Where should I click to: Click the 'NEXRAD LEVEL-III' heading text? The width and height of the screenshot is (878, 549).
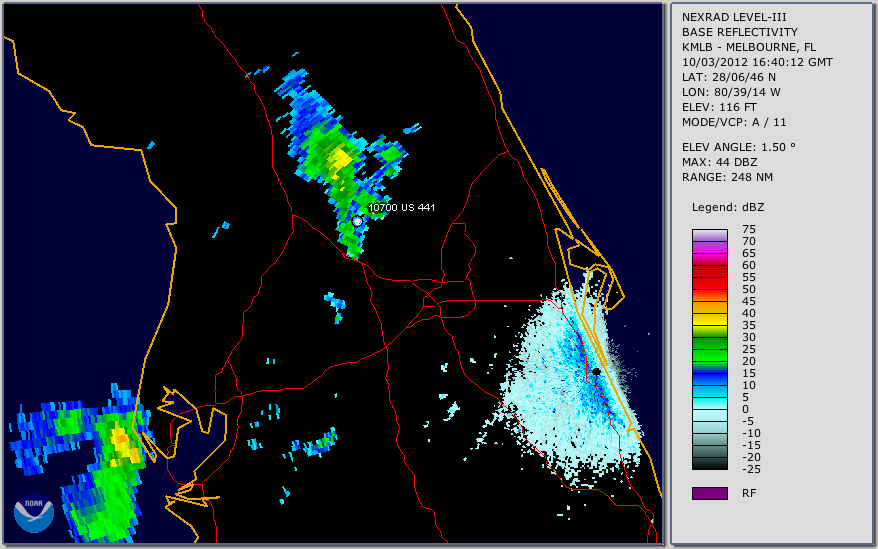pyautogui.click(x=734, y=17)
